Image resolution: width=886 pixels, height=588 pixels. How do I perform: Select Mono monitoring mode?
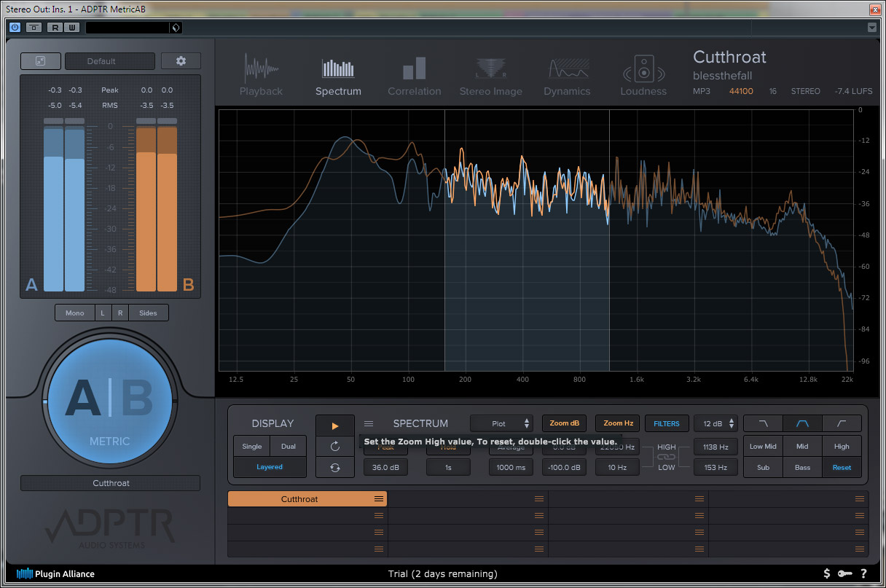pyautogui.click(x=75, y=313)
